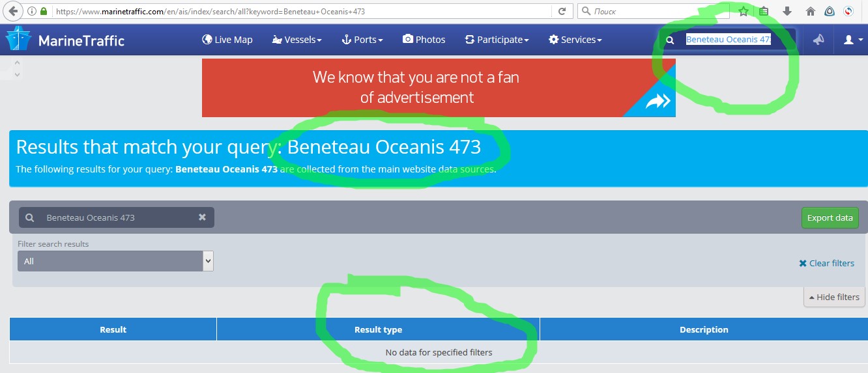868x373 pixels.
Task: Open the downloads arrow icon
Action: tap(787, 11)
